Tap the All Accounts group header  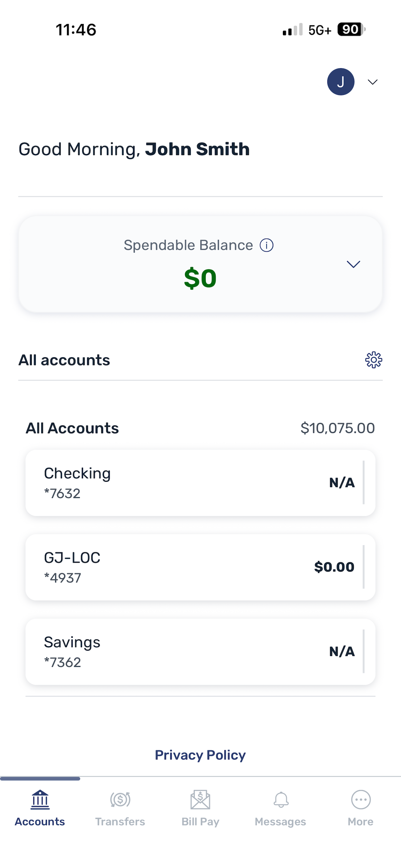pyautogui.click(x=72, y=428)
